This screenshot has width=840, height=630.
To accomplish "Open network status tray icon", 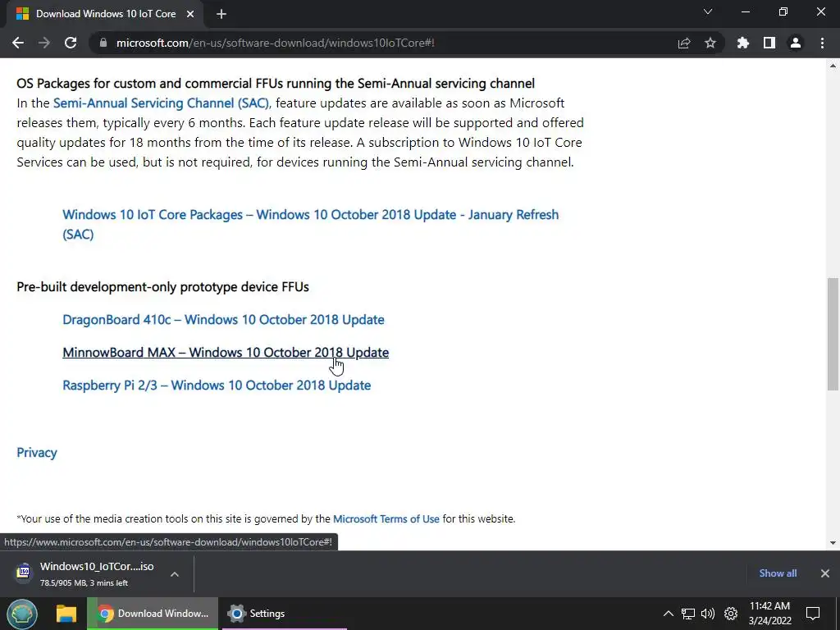I will click(x=688, y=614).
